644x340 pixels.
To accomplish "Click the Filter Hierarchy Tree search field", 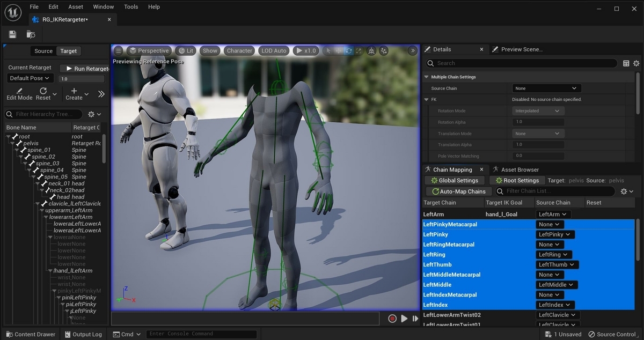I will [x=44, y=114].
